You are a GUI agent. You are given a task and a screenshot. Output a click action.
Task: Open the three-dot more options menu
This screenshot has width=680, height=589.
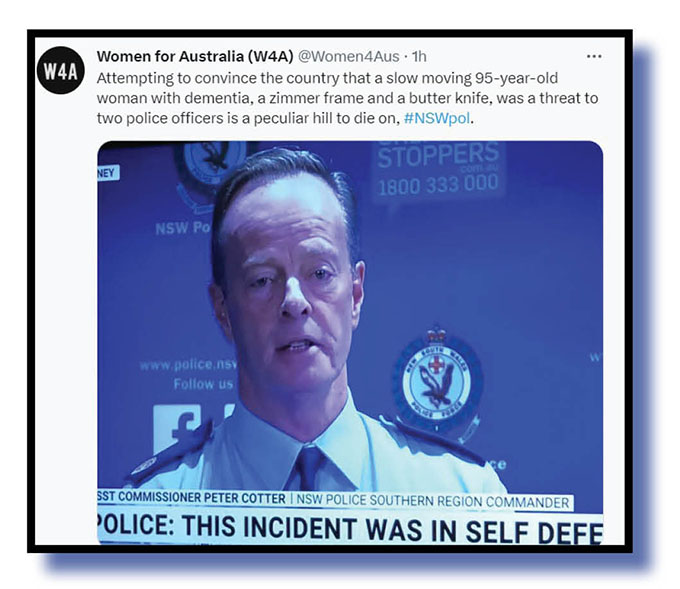594,56
